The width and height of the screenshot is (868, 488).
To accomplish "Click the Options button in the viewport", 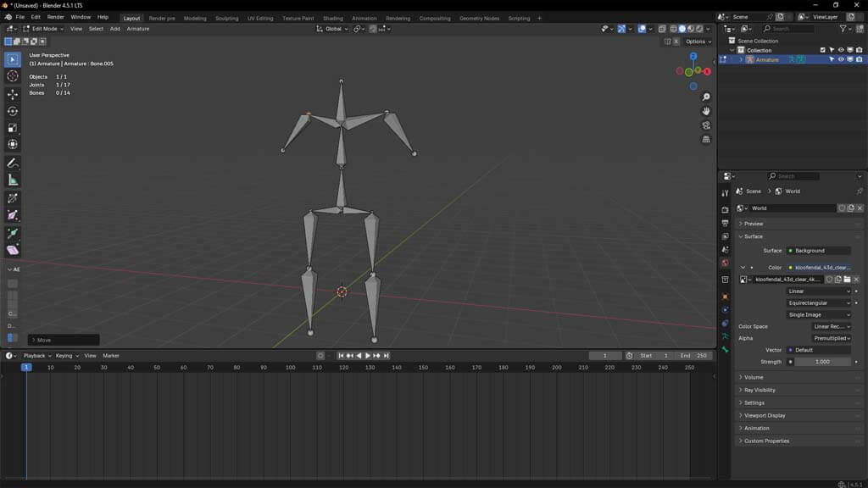I will click(697, 41).
